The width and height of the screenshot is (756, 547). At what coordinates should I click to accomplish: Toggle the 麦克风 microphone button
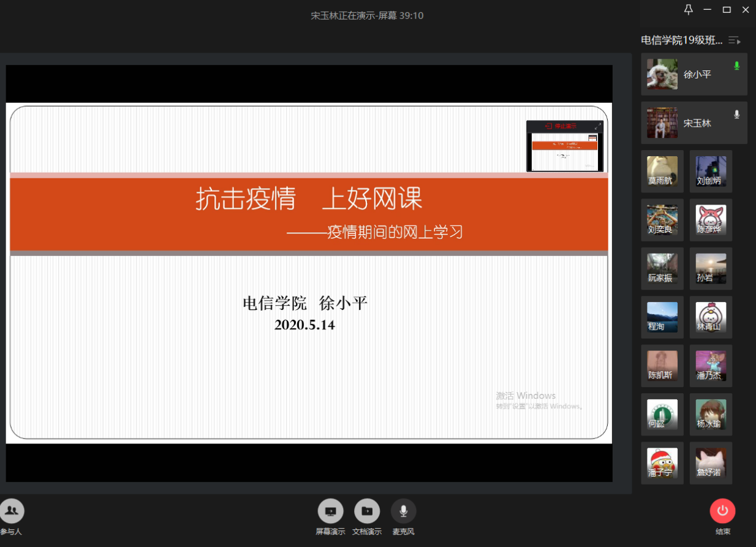coord(403,511)
